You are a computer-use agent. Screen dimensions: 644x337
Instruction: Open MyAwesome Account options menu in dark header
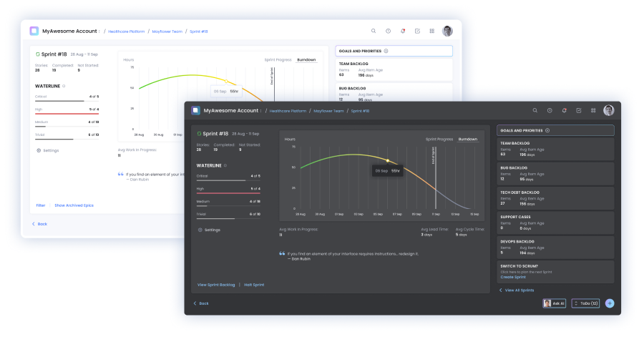260,111
